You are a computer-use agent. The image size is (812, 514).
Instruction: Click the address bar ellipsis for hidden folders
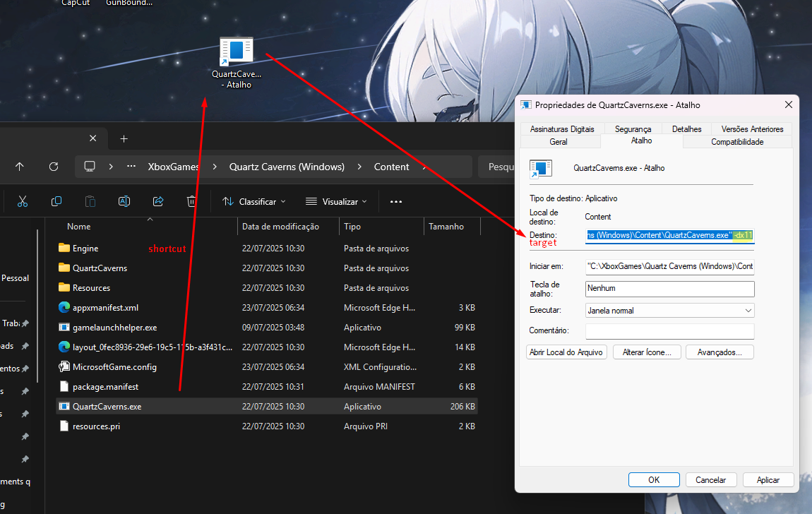131,167
